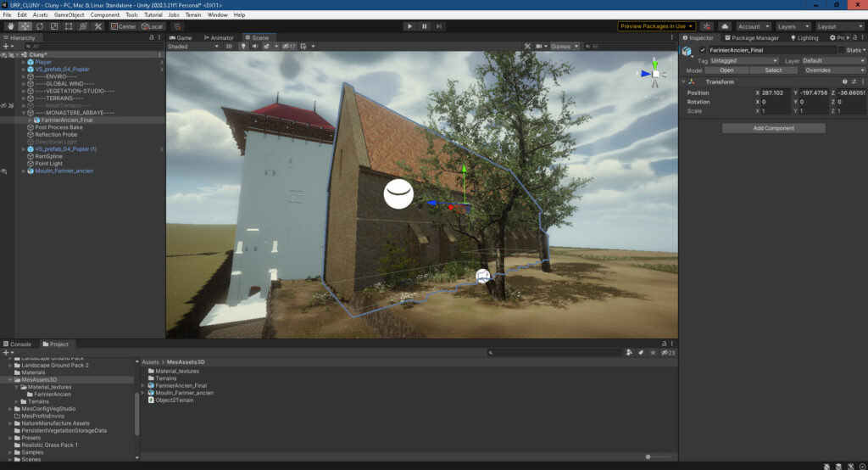Start Play mode
Viewport: 868px width, 470px height.
click(x=409, y=26)
